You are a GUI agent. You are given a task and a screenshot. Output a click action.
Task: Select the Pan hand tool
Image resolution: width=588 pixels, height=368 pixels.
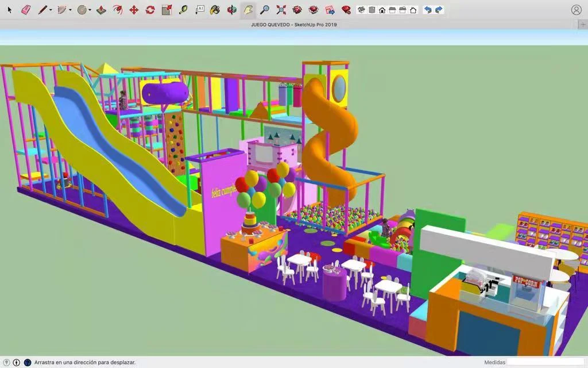248,10
